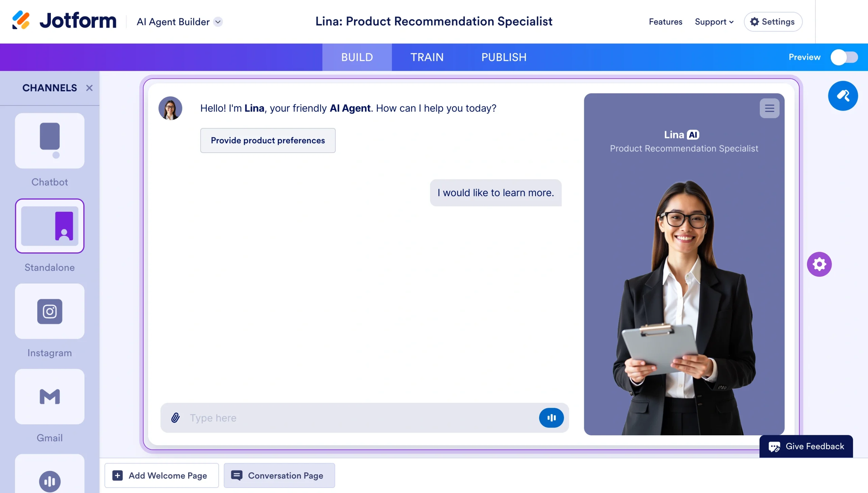
Task: Select the Gmail channel
Action: coord(50,396)
